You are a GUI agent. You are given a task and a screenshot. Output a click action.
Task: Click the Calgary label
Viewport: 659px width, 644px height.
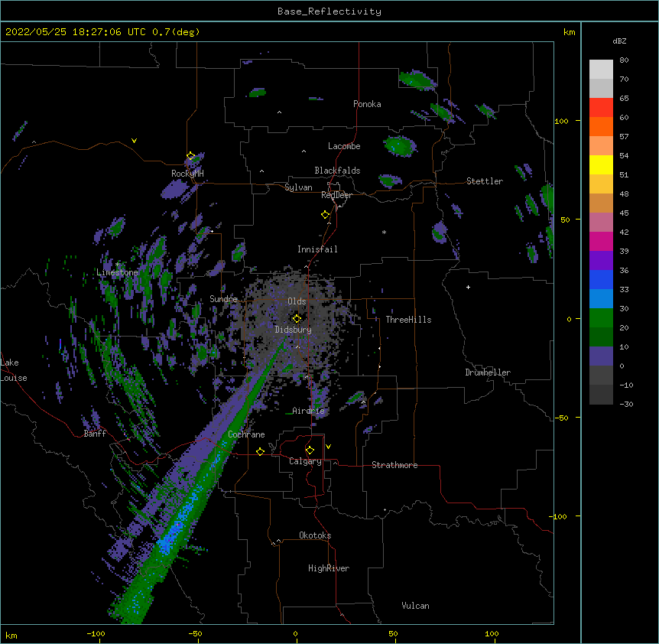coord(305,461)
